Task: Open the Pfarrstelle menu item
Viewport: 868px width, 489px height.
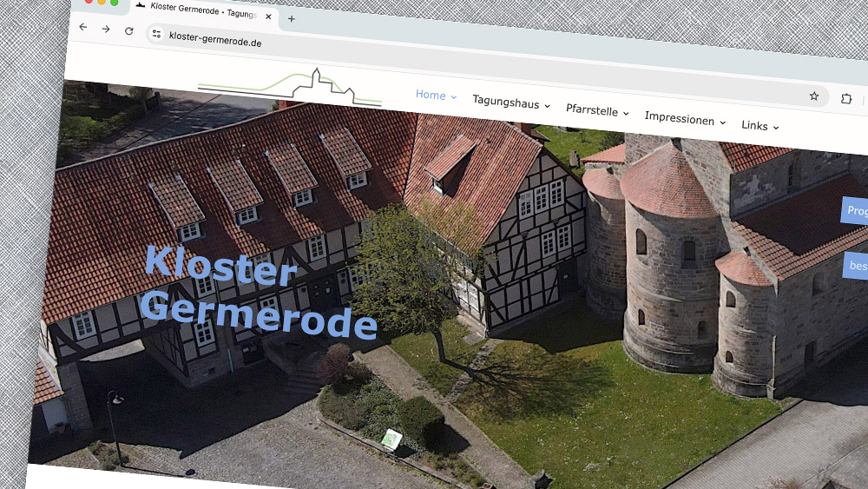Action: coord(591,109)
